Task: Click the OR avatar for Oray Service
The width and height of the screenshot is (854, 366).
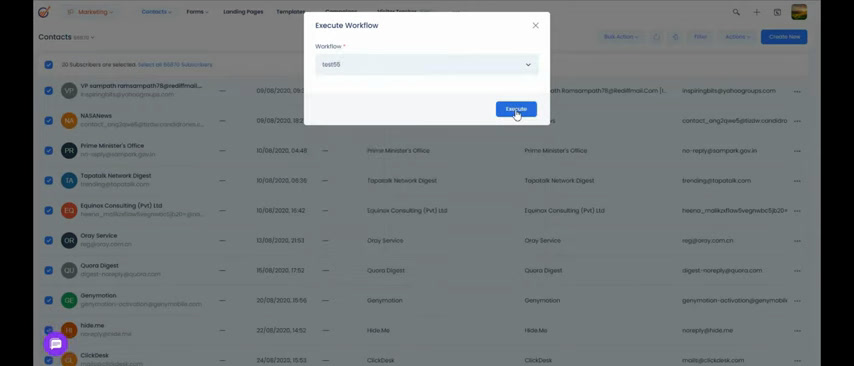Action: (69, 241)
